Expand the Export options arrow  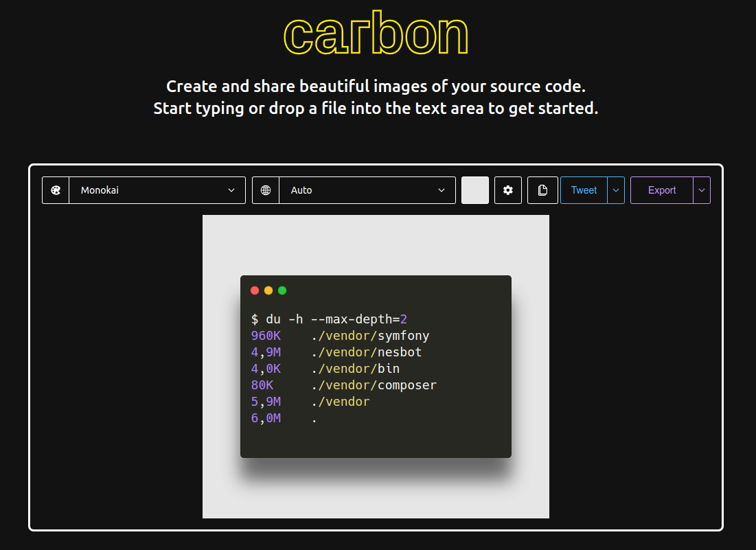coord(702,190)
